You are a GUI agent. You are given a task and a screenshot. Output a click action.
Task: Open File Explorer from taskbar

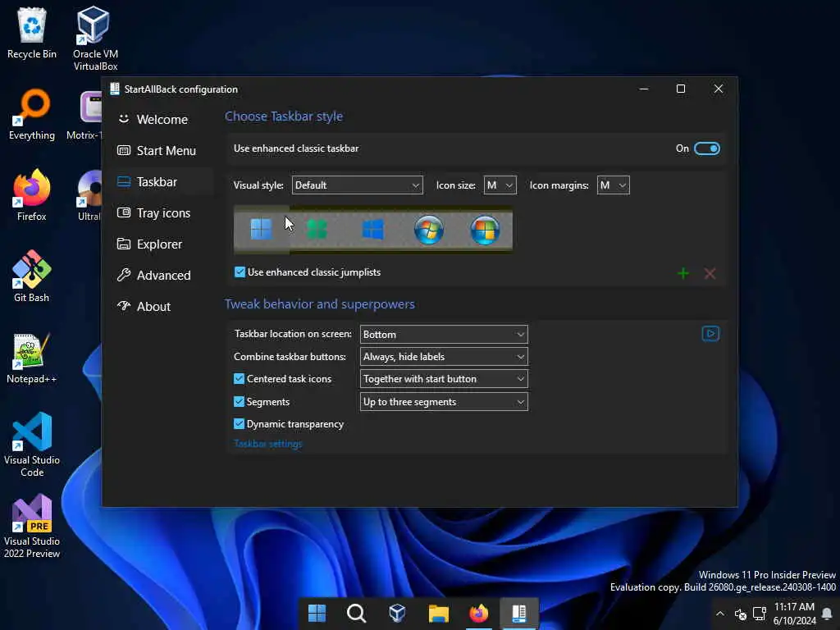tap(438, 614)
